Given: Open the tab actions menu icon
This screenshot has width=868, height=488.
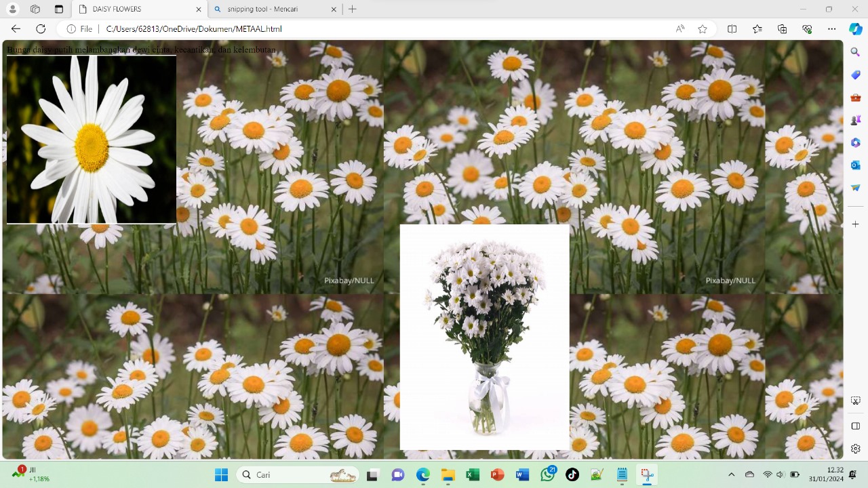Looking at the screenshot, I should [59, 9].
